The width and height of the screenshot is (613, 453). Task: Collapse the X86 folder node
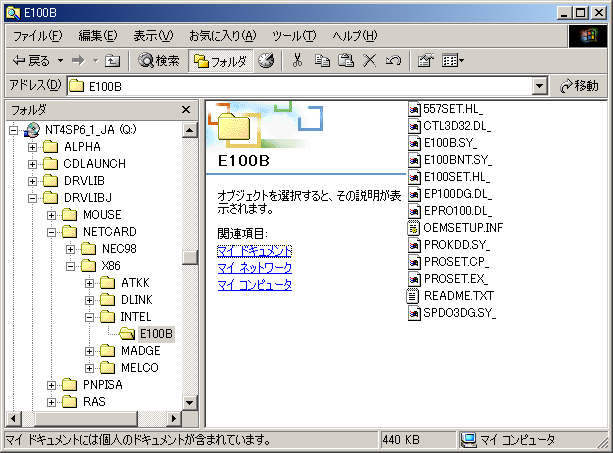[70, 266]
